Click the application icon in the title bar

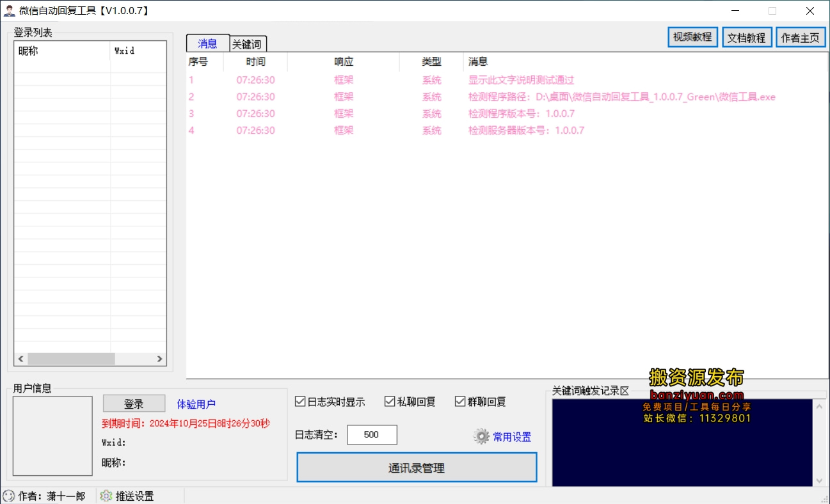9,10
